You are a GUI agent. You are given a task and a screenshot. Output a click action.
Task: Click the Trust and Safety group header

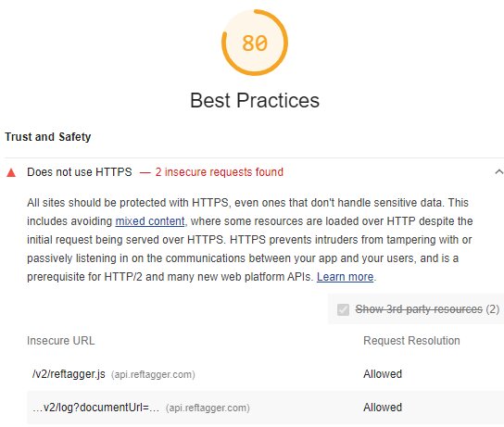coord(48,137)
